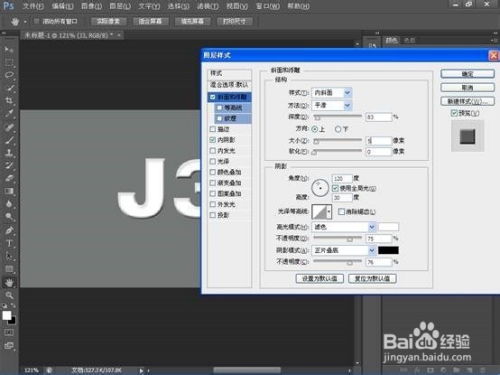Click the 新建样式 button
500x375 pixels.
(467, 101)
